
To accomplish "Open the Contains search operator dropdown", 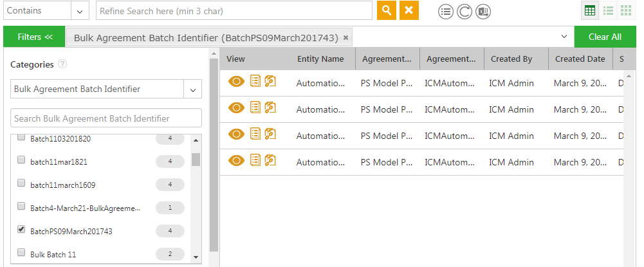I will click(x=80, y=11).
